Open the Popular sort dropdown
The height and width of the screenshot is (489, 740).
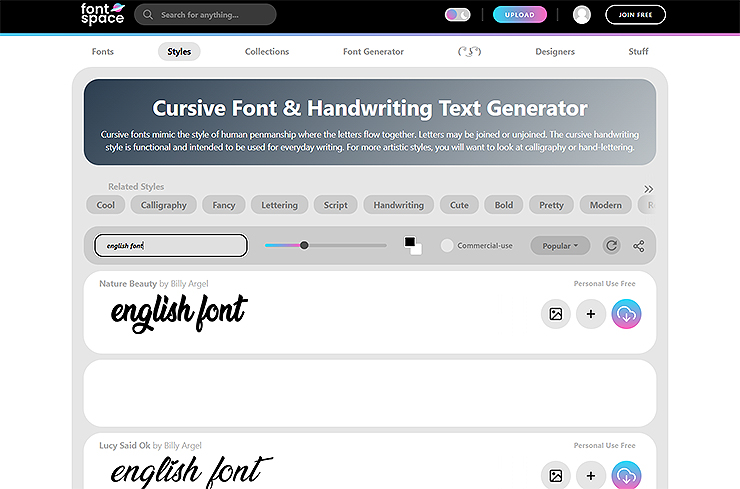pyautogui.click(x=560, y=246)
